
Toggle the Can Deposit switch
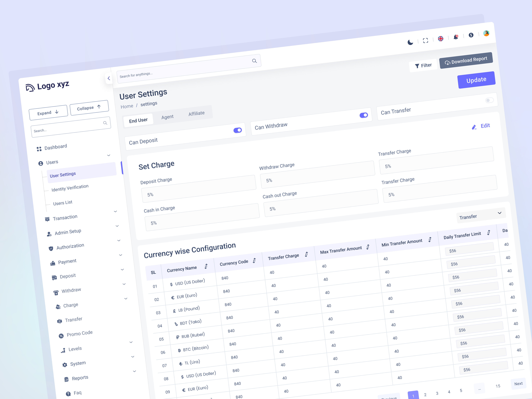click(238, 130)
